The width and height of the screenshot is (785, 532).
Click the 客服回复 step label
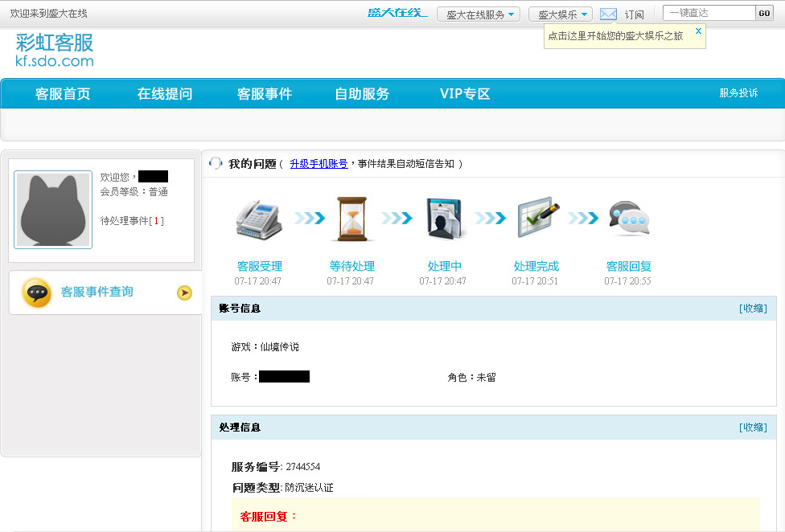[x=629, y=266]
